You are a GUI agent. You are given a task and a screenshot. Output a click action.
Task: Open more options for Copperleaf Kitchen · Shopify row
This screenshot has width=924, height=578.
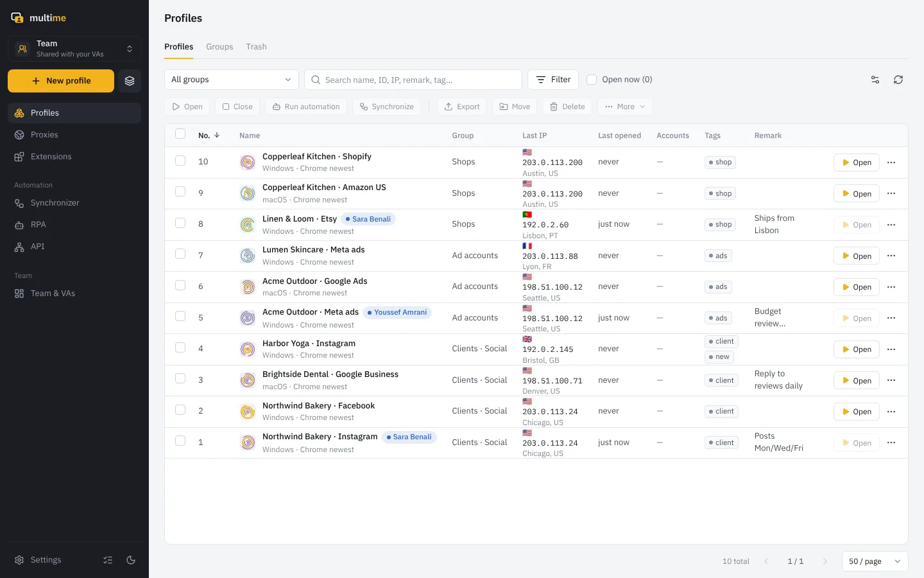[891, 162]
